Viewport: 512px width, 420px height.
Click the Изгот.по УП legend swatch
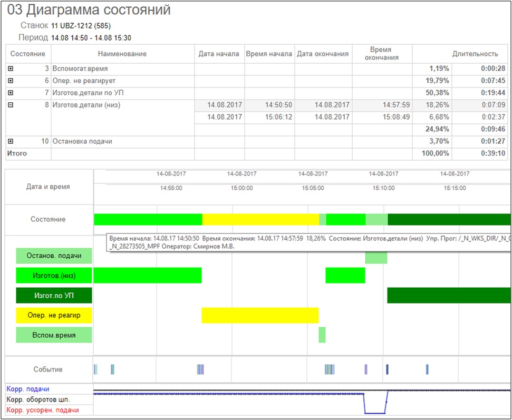(54, 295)
